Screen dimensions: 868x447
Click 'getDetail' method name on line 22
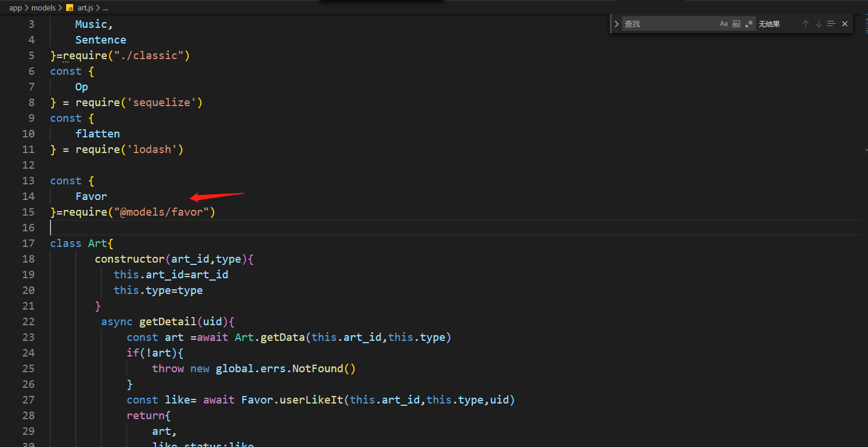tap(168, 321)
